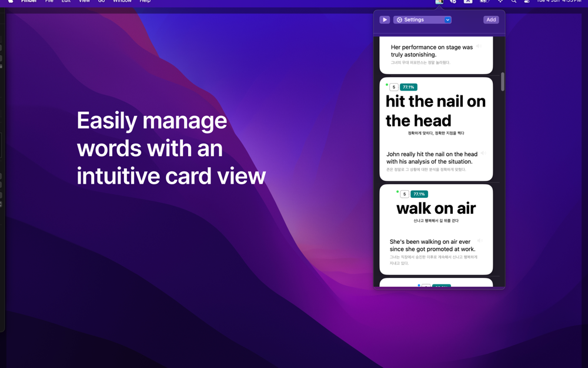Play audio for 'John really hit the nail' sentence

[x=483, y=153]
